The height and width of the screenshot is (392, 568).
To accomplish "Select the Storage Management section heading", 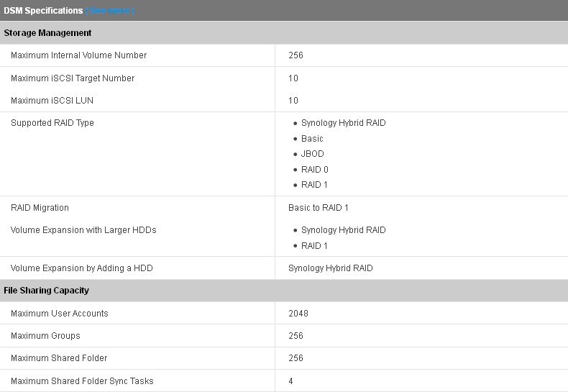I will (47, 33).
